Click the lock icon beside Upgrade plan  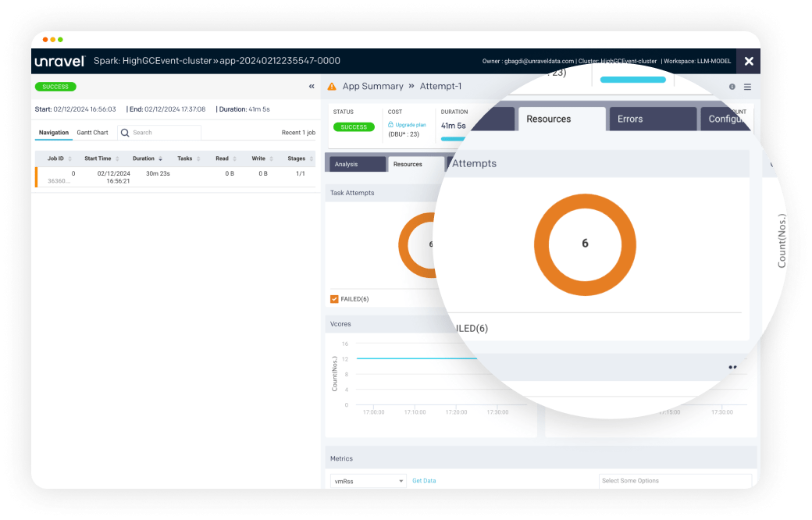[x=390, y=124]
